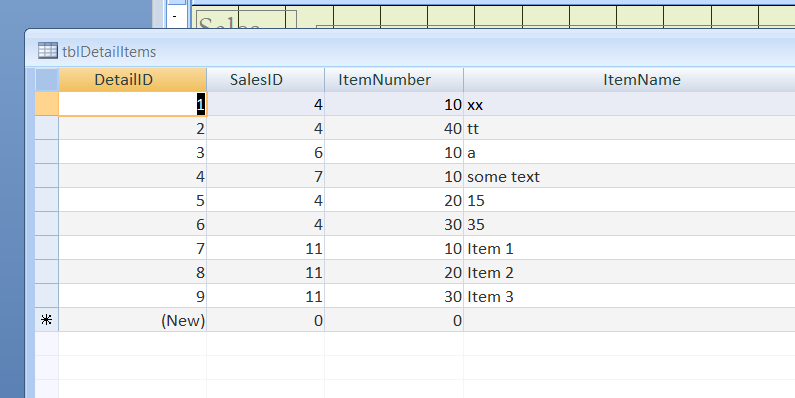This screenshot has width=795, height=398.
Task: Click the tblDetailItems table icon in title bar
Action: 48,51
